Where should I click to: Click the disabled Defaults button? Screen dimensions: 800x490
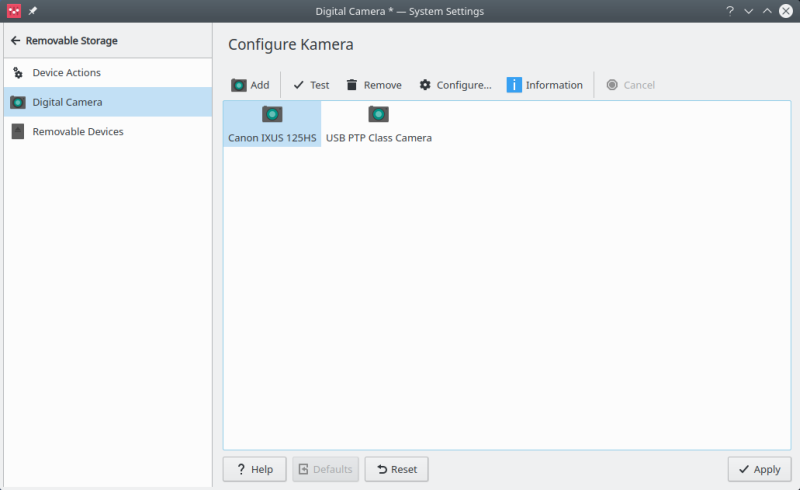[x=326, y=469]
